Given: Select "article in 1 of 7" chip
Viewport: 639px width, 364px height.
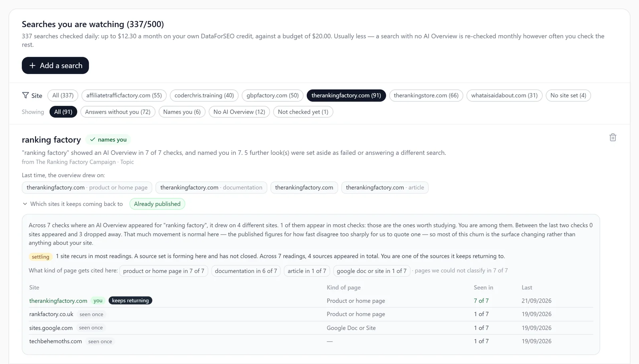Looking at the screenshot, I should tap(307, 271).
